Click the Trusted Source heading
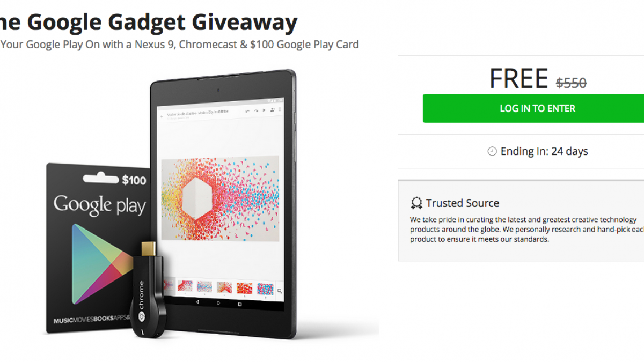Image resolution: width=644 pixels, height=362 pixels. (463, 203)
